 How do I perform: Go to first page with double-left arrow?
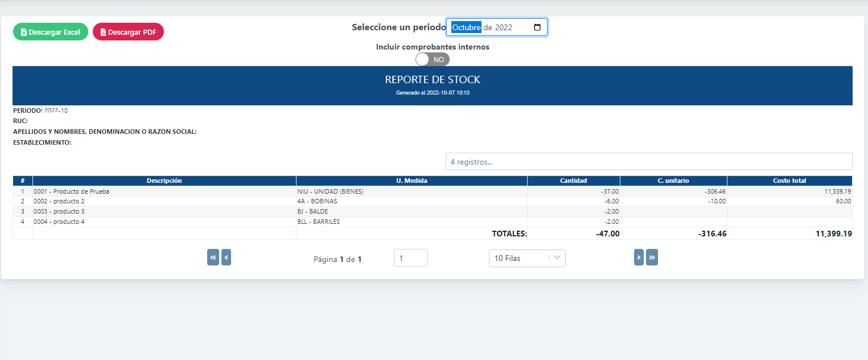click(x=213, y=257)
